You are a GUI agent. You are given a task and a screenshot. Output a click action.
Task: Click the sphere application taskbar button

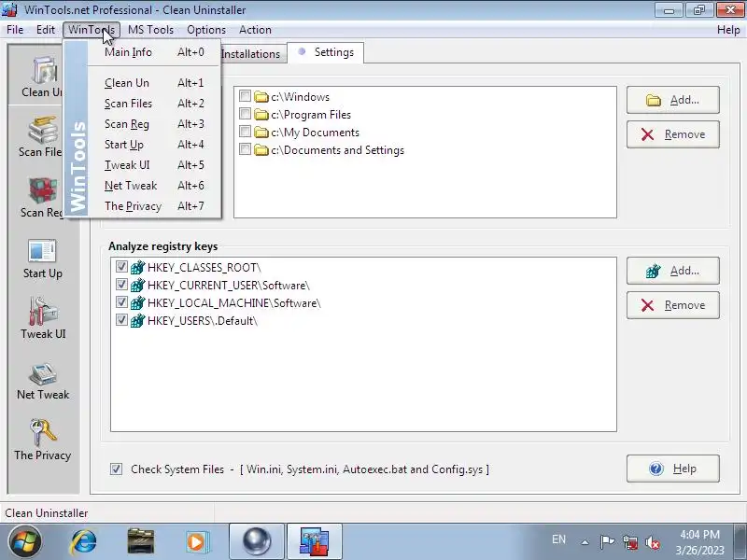click(x=257, y=542)
